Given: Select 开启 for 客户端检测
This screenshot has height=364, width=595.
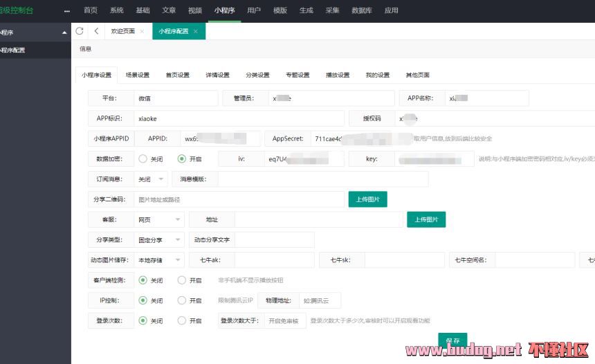Looking at the screenshot, I should tap(182, 280).
